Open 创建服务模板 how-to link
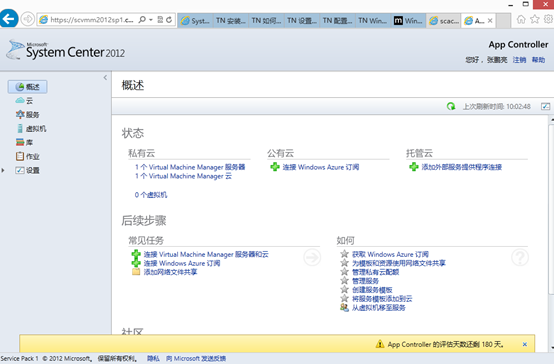The image size is (554, 364). [x=372, y=290]
